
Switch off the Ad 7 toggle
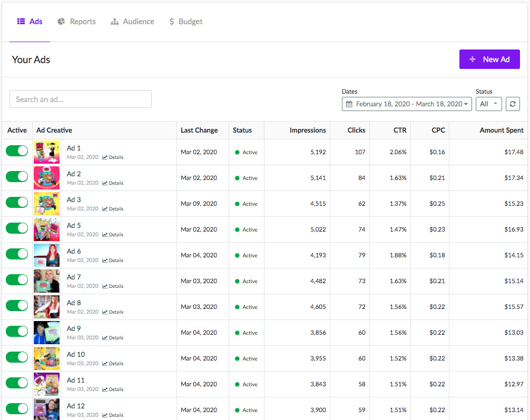[x=17, y=280]
